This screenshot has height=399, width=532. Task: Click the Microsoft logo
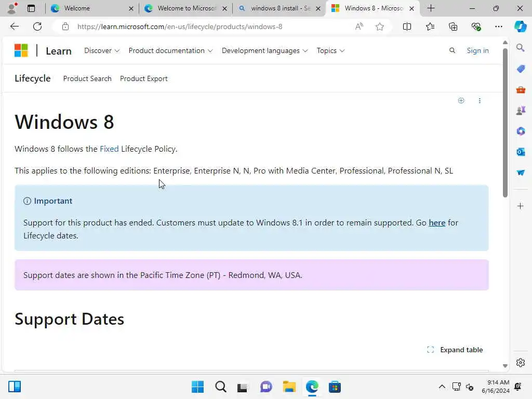point(21,50)
